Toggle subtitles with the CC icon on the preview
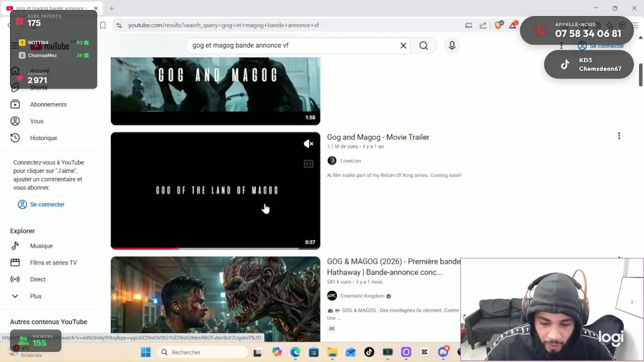This screenshot has width=644, height=362. (x=308, y=164)
